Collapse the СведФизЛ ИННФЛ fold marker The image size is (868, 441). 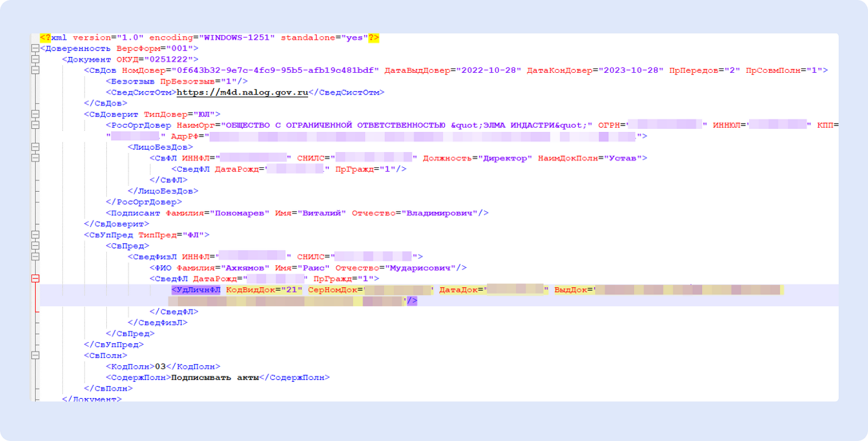pyautogui.click(x=35, y=256)
